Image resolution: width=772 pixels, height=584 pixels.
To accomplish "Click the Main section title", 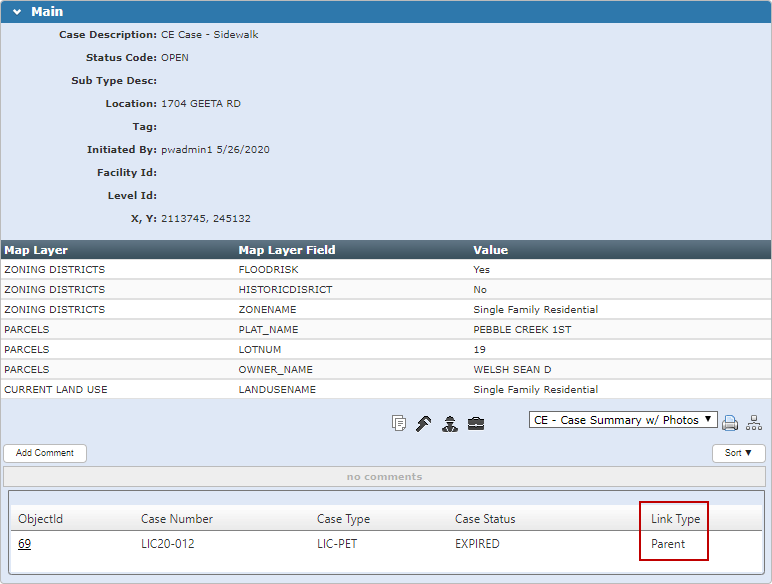I will [x=47, y=12].
